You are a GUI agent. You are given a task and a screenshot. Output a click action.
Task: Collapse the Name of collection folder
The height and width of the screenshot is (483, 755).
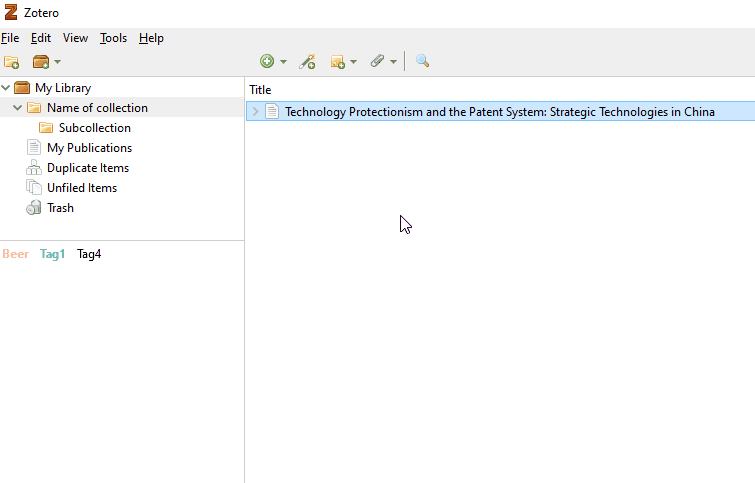point(17,107)
